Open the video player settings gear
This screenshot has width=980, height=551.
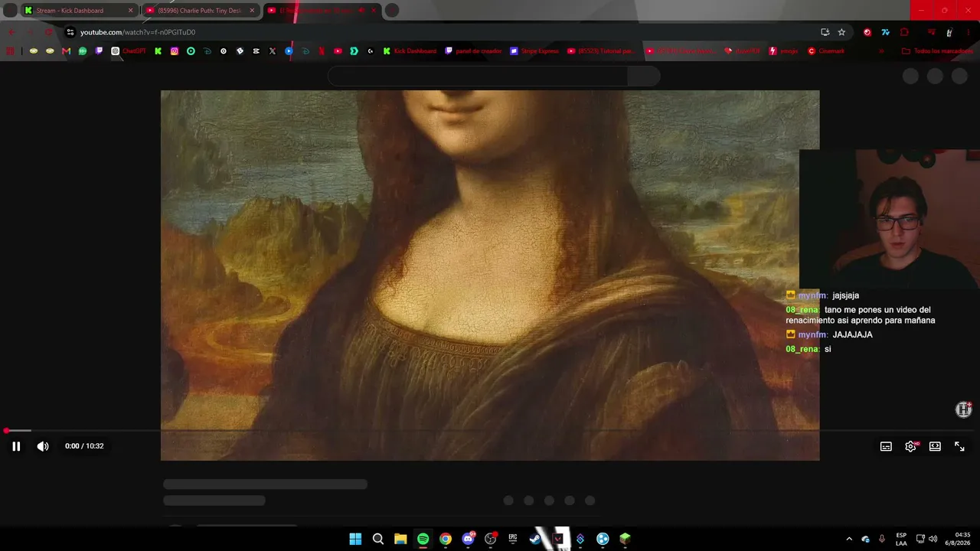910,446
